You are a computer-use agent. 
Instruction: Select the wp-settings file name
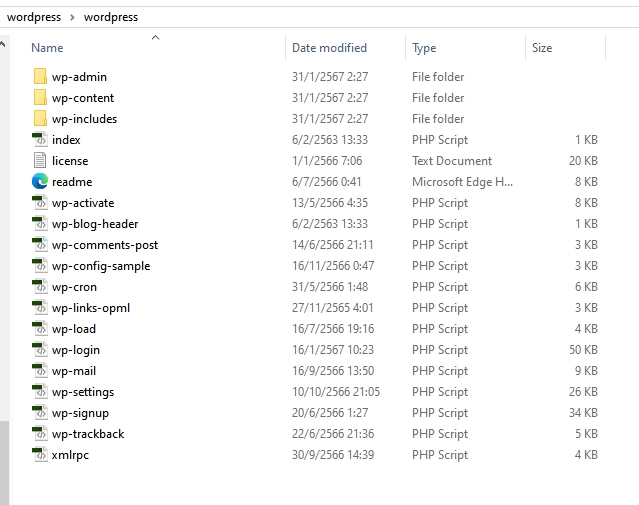(83, 392)
